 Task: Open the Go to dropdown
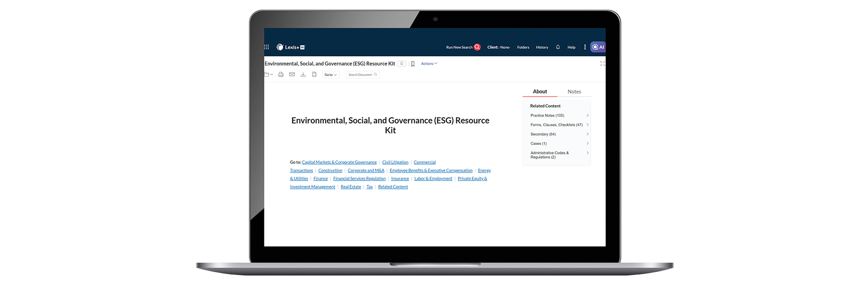(x=330, y=75)
